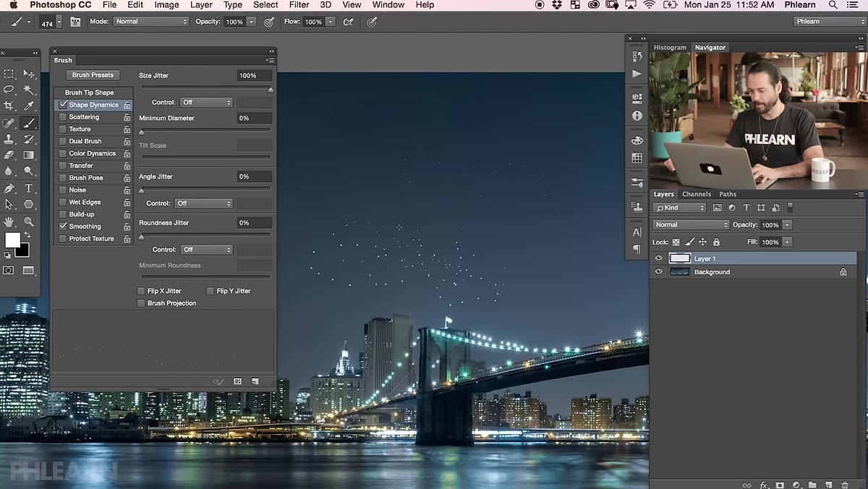The image size is (868, 489).
Task: Open the layer Kind filter dropdown
Action: point(679,208)
